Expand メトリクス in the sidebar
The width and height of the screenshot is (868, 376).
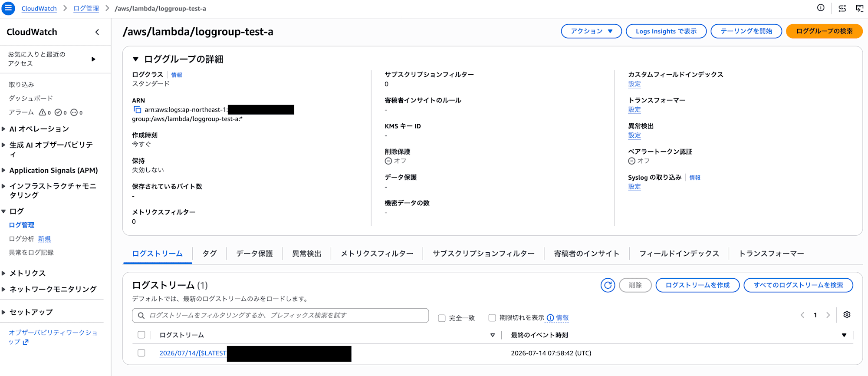click(3, 274)
